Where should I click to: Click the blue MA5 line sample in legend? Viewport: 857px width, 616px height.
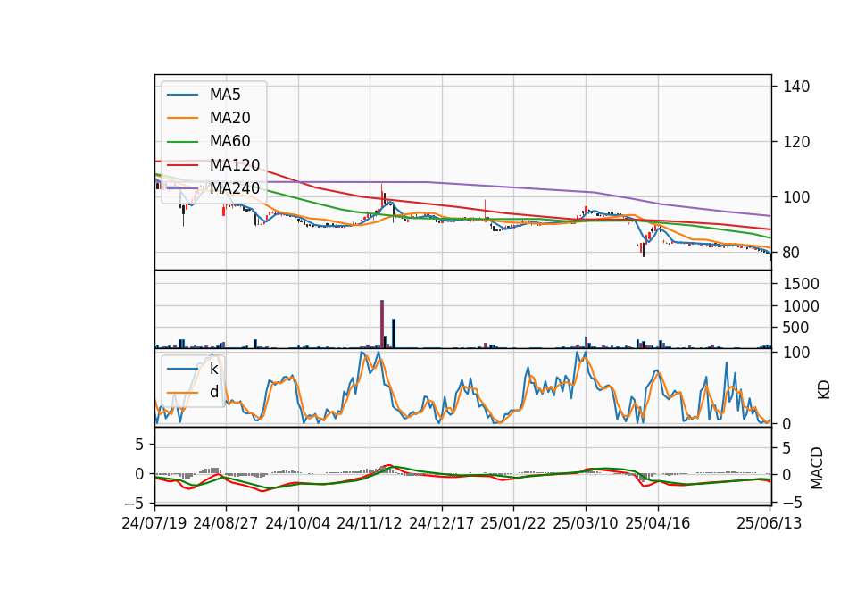tap(182, 95)
